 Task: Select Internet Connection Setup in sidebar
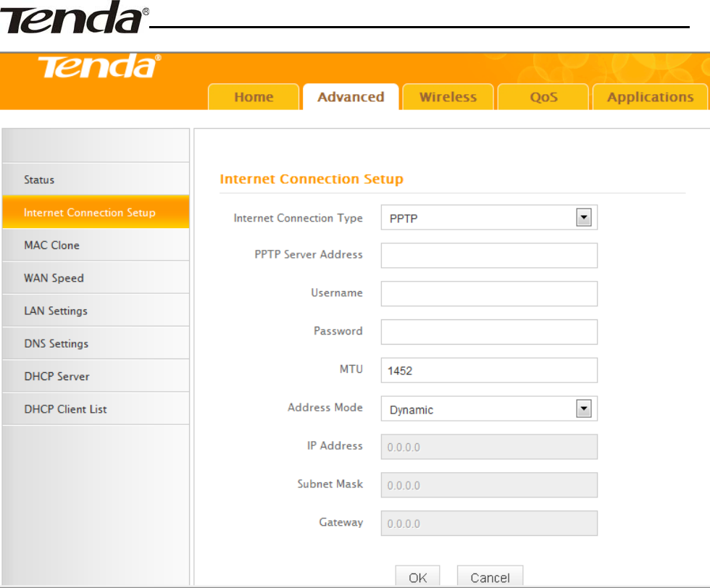point(96,212)
